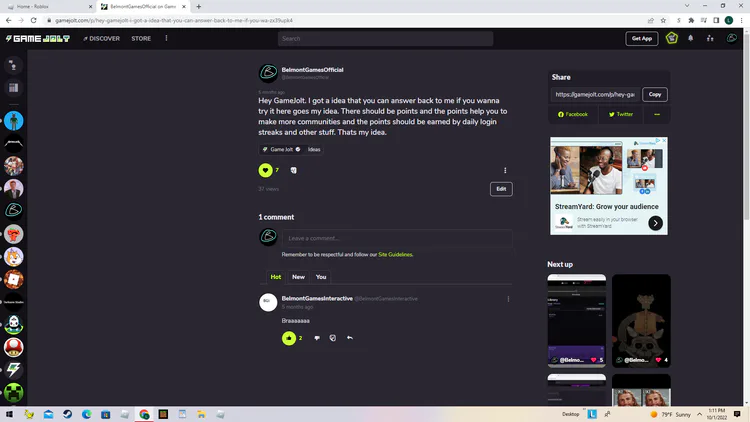Click the Edit button
The image size is (750, 422).
click(501, 189)
